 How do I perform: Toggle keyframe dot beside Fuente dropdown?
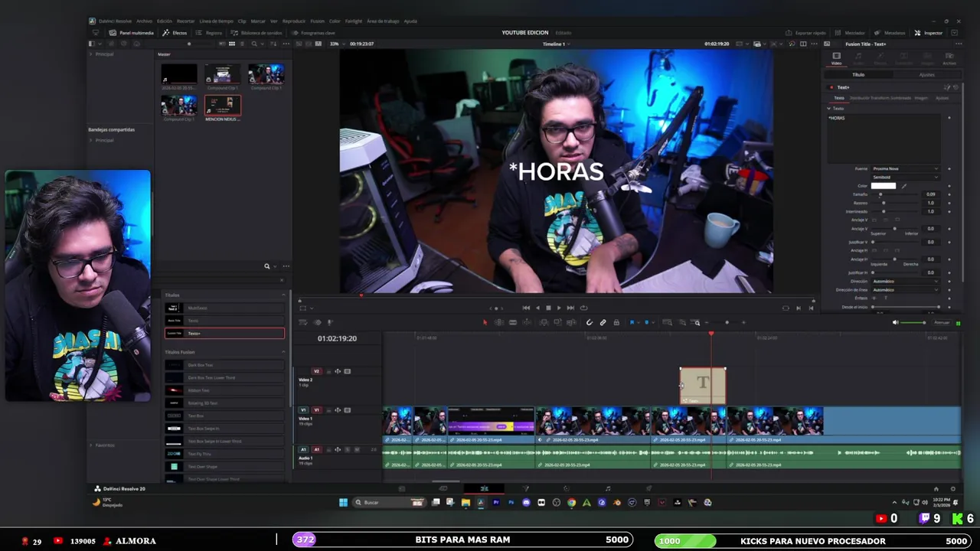click(x=949, y=168)
